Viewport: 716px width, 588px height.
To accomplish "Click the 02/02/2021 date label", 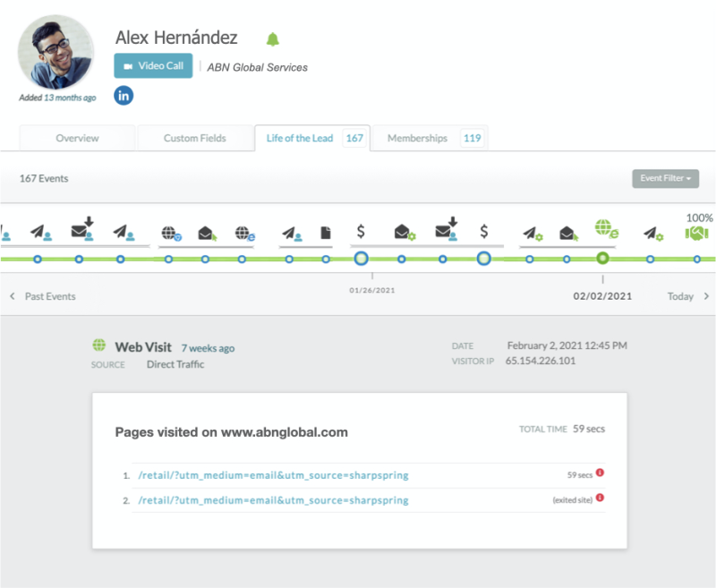I will (602, 296).
